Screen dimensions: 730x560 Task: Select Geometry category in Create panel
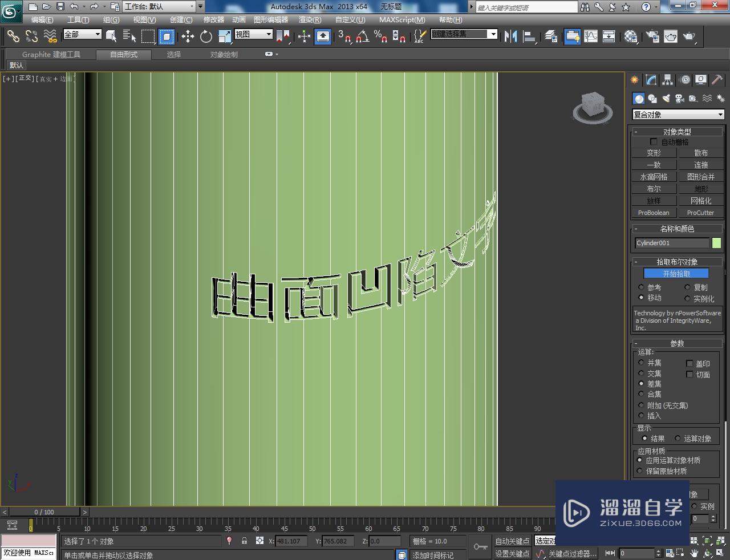coord(639,99)
